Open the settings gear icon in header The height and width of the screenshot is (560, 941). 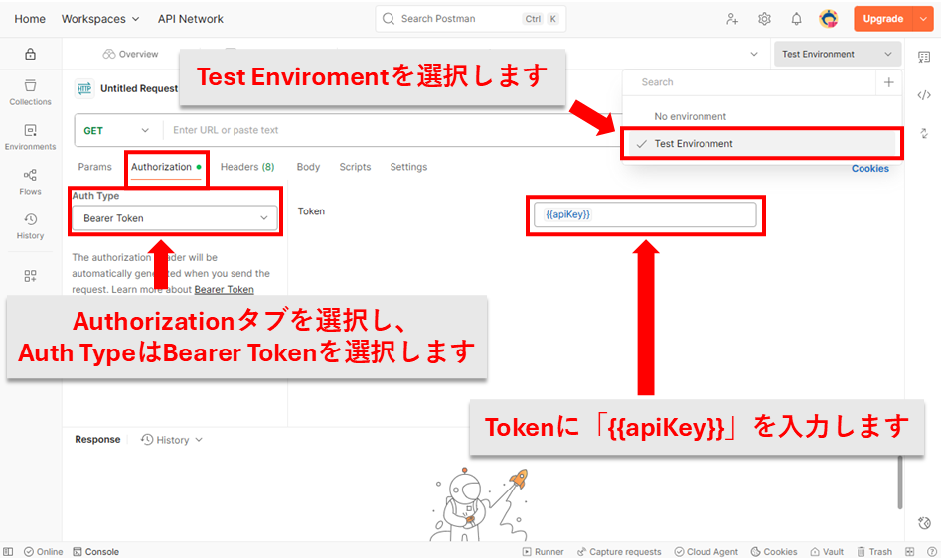(x=764, y=19)
